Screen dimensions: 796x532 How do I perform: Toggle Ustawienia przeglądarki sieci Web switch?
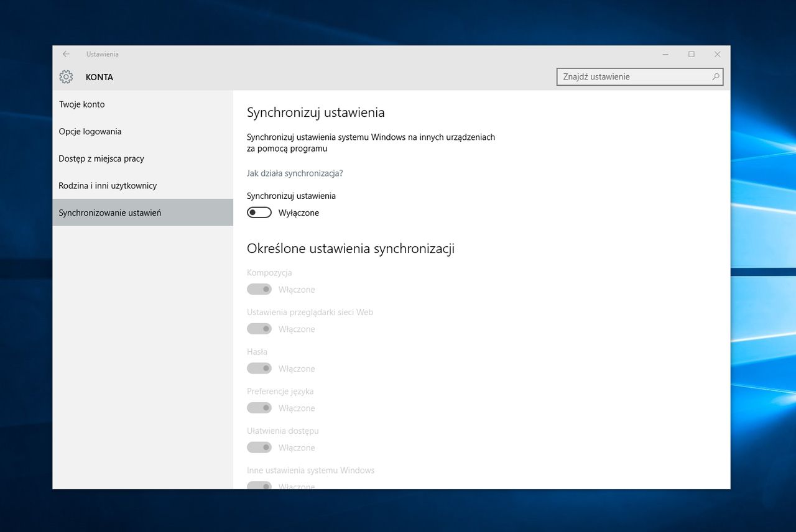[x=259, y=329]
